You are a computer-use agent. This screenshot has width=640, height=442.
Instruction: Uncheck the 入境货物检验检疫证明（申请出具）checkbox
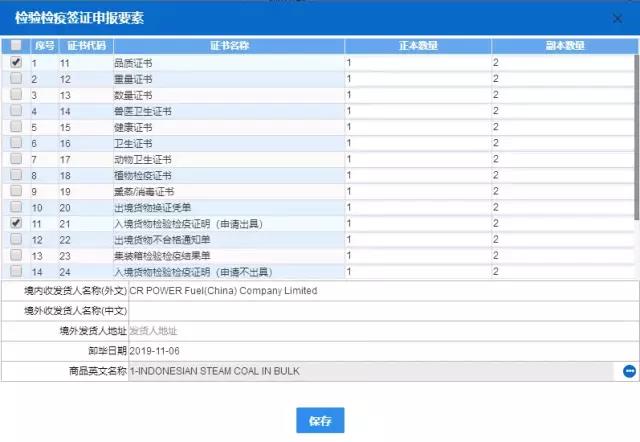16,223
